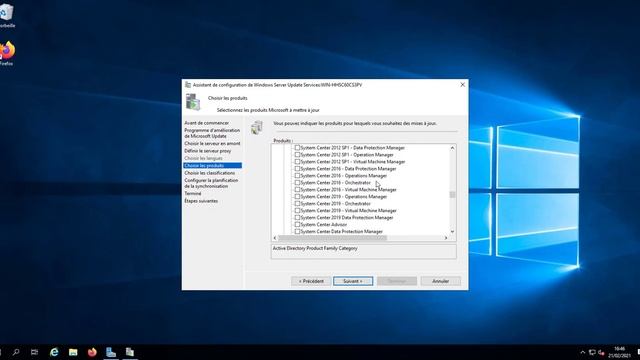Open Task View on the taskbar
Screen dimensions: 640x360
(35, 352)
